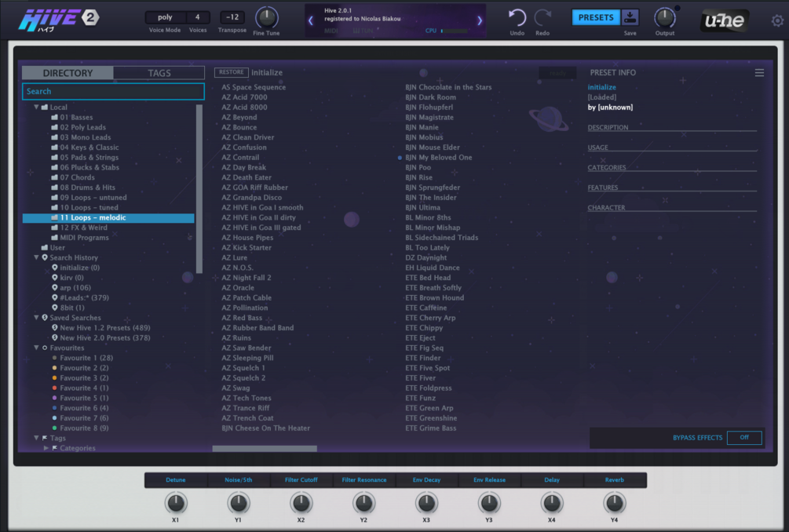
Task: Open the Voice Mode poly dropdown
Action: (x=165, y=17)
